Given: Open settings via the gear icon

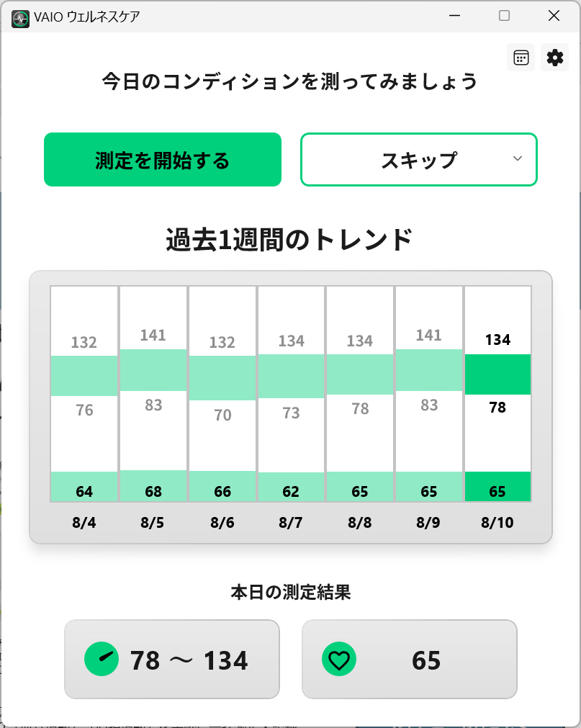Looking at the screenshot, I should 554,58.
